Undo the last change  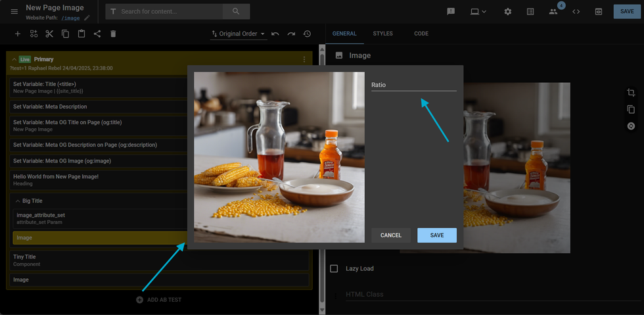coord(275,34)
